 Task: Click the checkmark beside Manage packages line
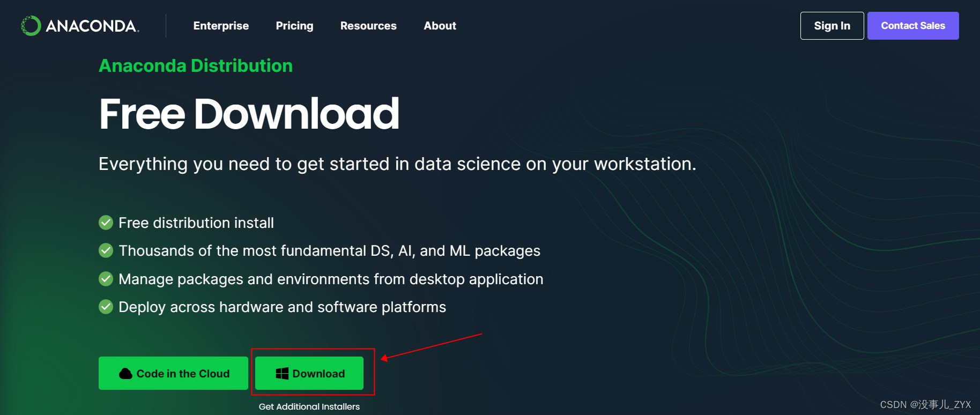point(106,279)
